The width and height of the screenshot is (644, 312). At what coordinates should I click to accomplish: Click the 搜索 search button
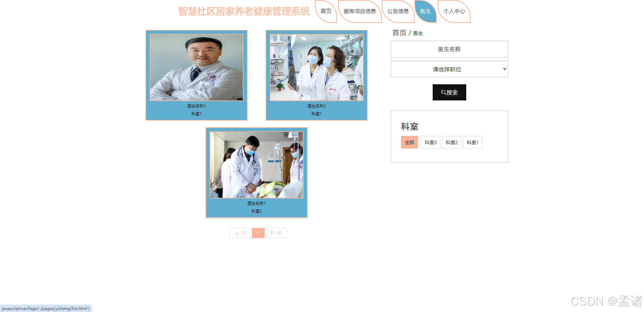tap(449, 92)
